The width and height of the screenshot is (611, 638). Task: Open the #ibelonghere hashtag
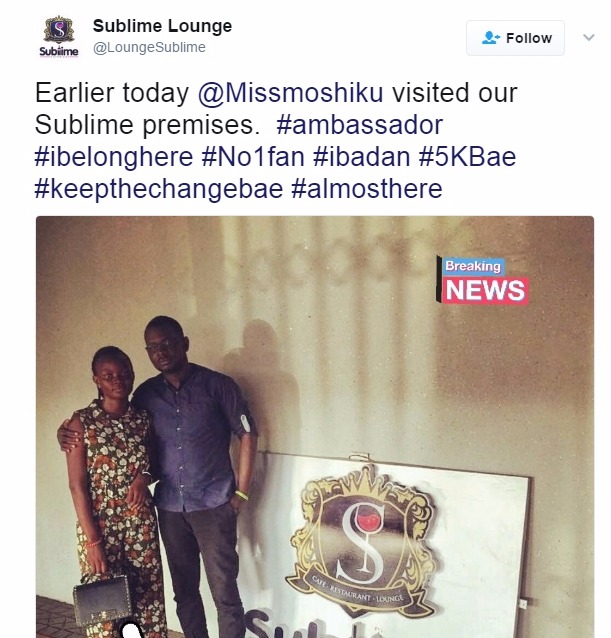tap(114, 157)
